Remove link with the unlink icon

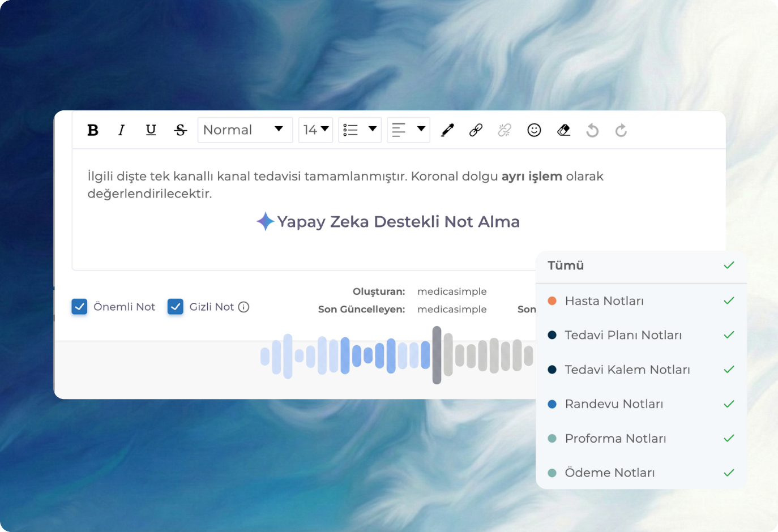(x=505, y=130)
